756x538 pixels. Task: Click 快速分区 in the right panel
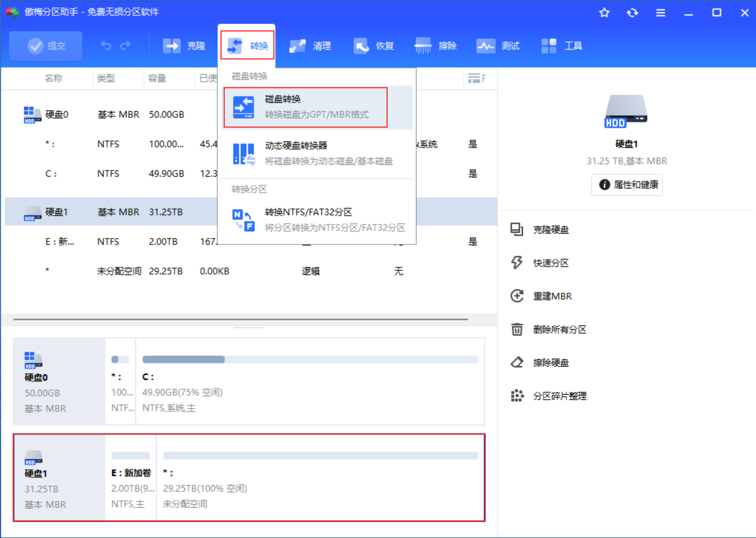[x=551, y=263]
